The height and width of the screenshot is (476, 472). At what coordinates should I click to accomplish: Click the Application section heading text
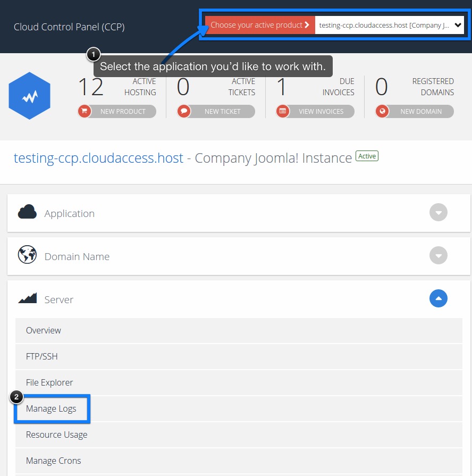tap(70, 213)
